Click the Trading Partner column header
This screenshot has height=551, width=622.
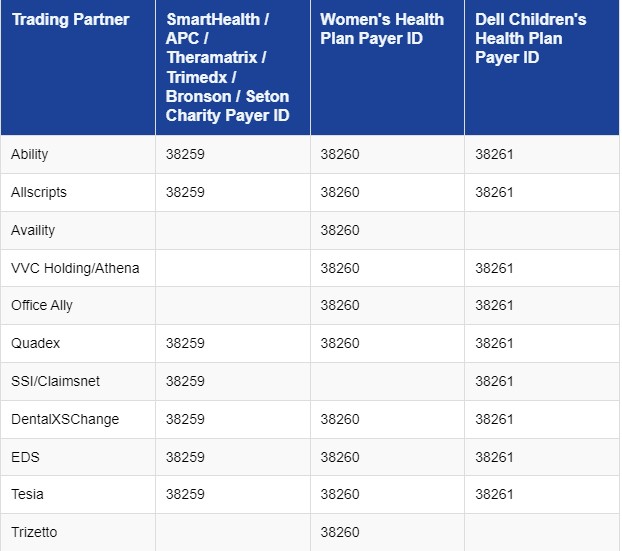(x=70, y=20)
